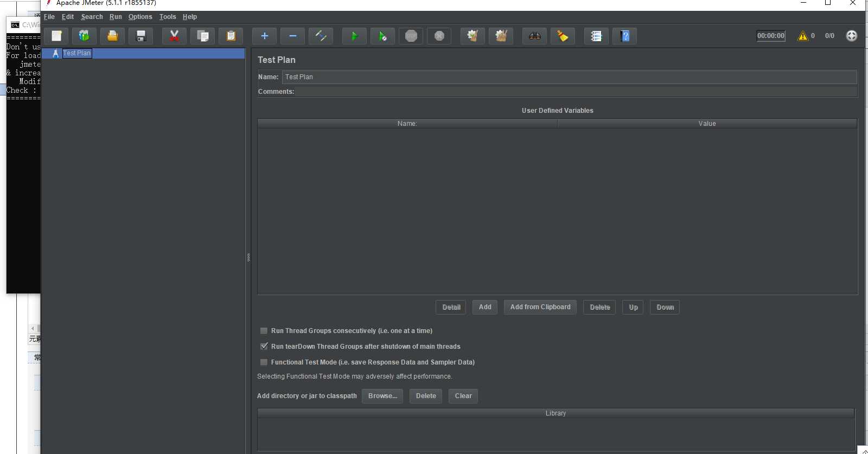Image resolution: width=868 pixels, height=454 pixels.
Task: Open the Help menu
Action: point(190,17)
